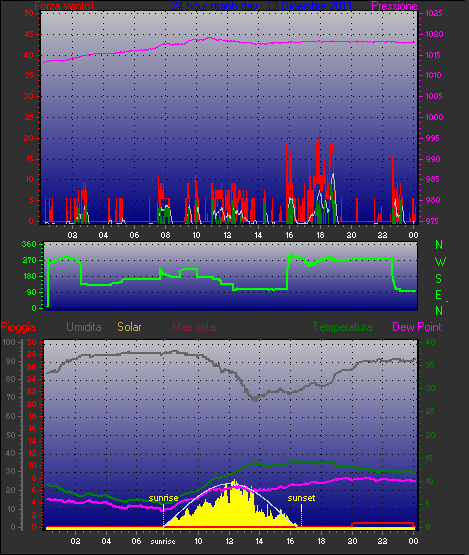This screenshot has width=469, height=555.
Task: Click the 18 hour tick below wind graph
Action: (x=320, y=235)
